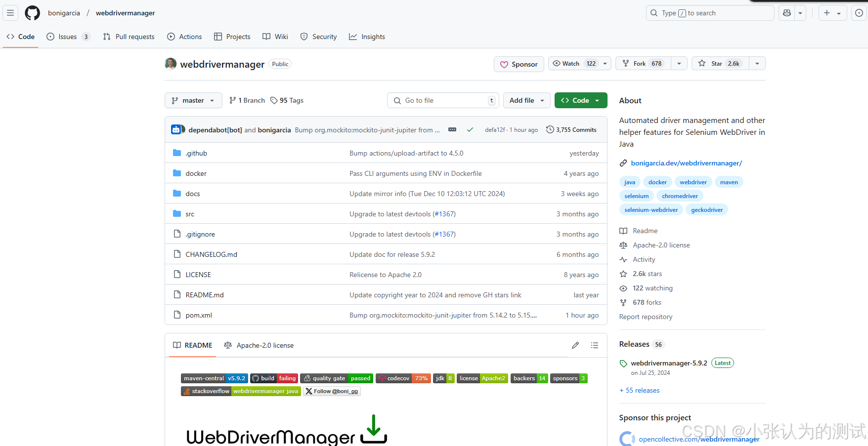Expand the Copilot dropdown arrow in header
Viewport: 868px width, 446px height.
point(800,13)
